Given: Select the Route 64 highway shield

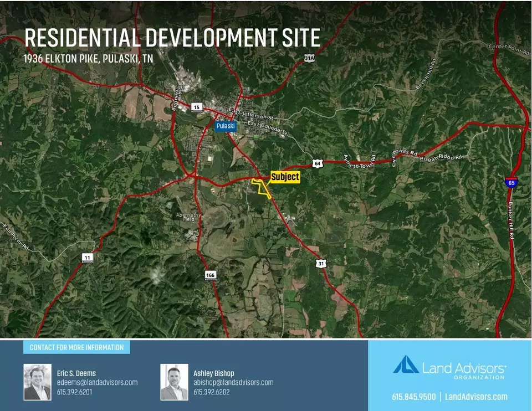Looking at the screenshot, I should (317, 163).
